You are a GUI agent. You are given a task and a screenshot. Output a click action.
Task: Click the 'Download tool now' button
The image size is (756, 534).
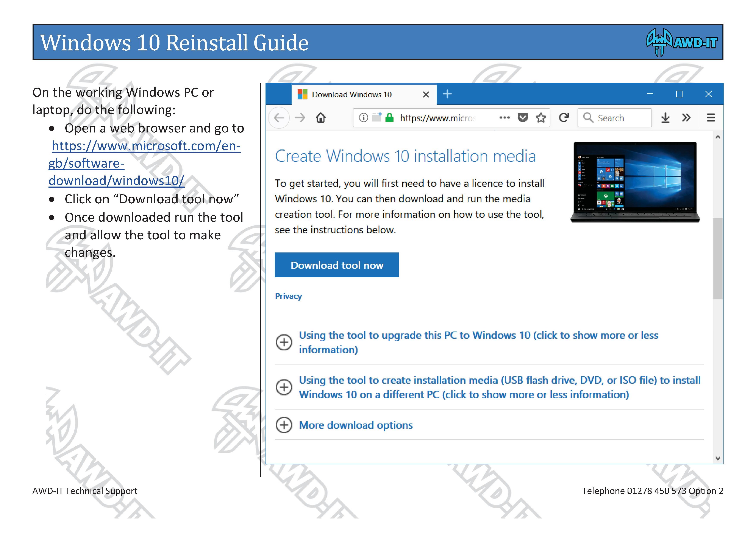336,265
